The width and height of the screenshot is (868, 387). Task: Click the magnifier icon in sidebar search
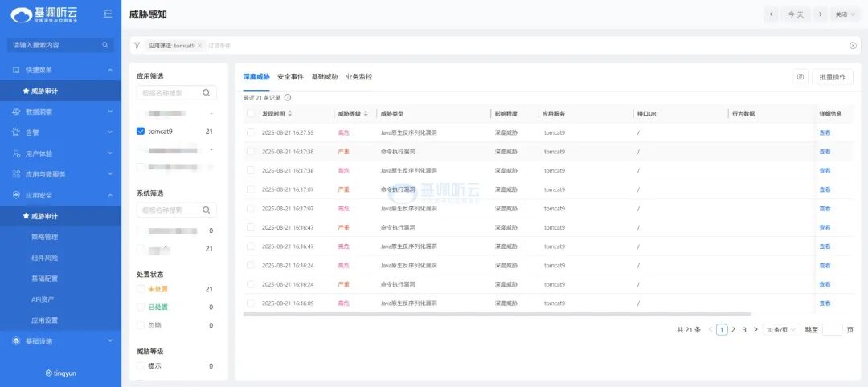(x=105, y=45)
